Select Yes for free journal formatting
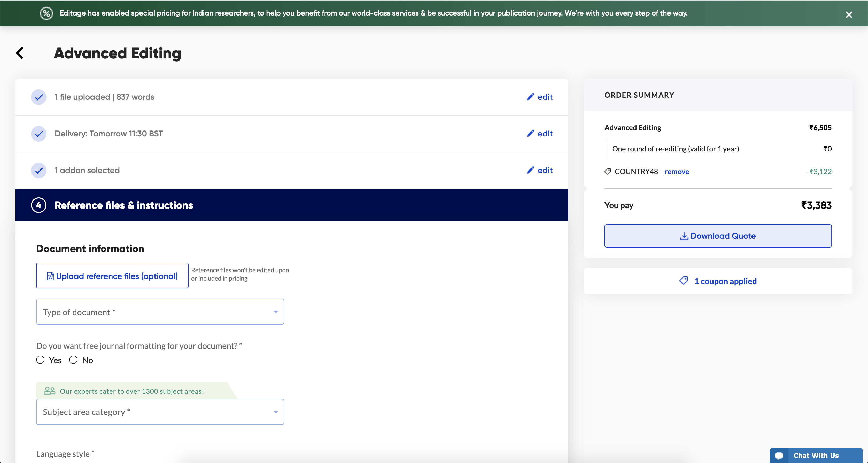 pyautogui.click(x=41, y=360)
